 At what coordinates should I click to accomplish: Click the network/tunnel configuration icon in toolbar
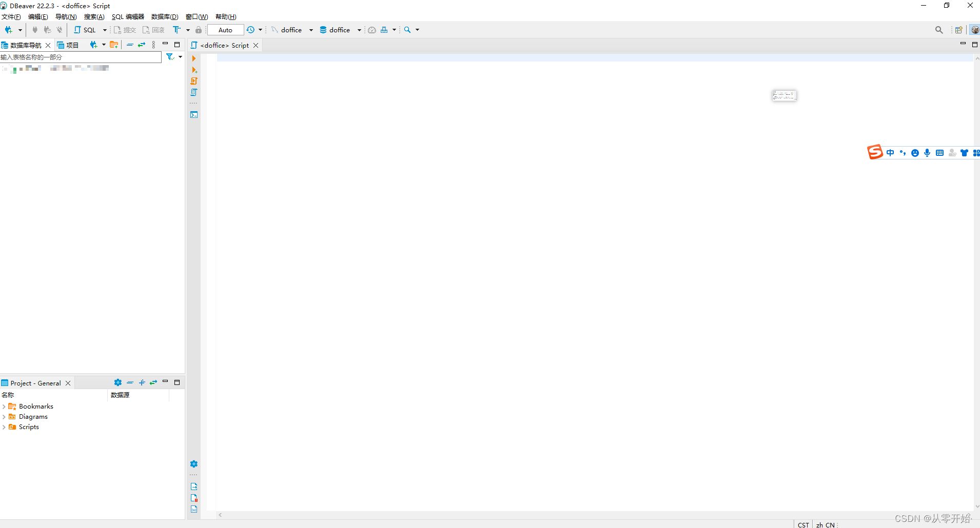tap(384, 30)
